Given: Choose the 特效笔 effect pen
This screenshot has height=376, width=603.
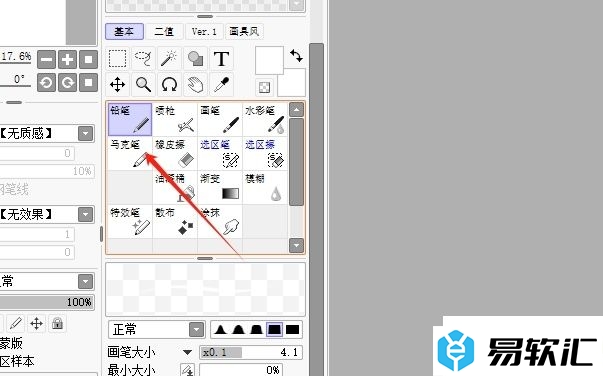Looking at the screenshot, I should (x=130, y=221).
